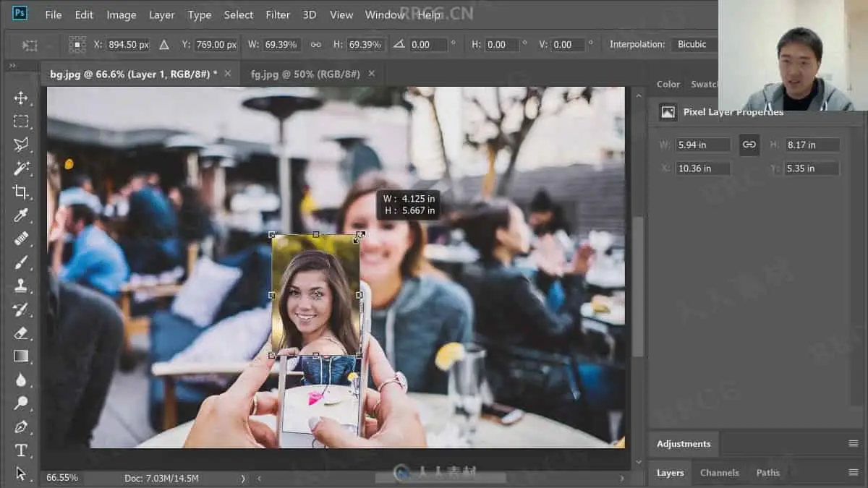Select the Eraser tool
The height and width of the screenshot is (488, 868).
coord(21,333)
